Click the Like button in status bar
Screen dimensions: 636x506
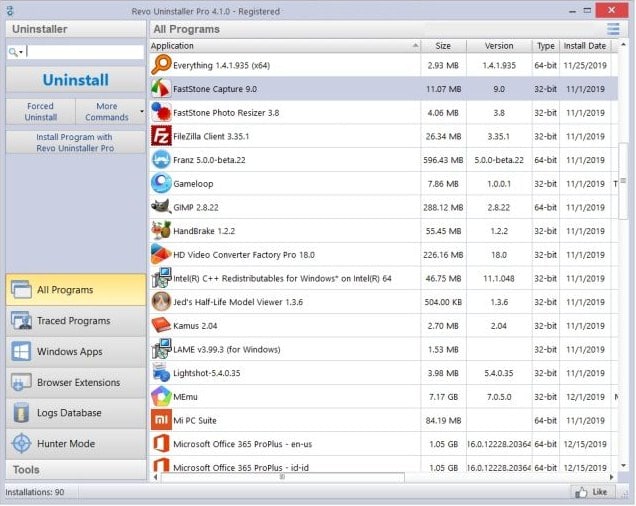click(x=592, y=492)
